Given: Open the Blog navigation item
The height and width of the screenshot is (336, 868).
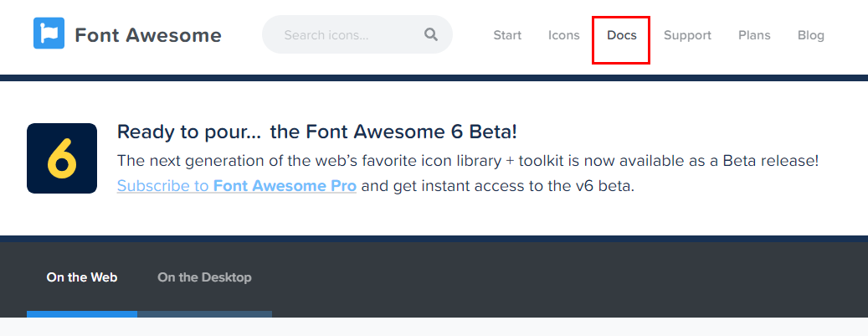Looking at the screenshot, I should pos(810,35).
